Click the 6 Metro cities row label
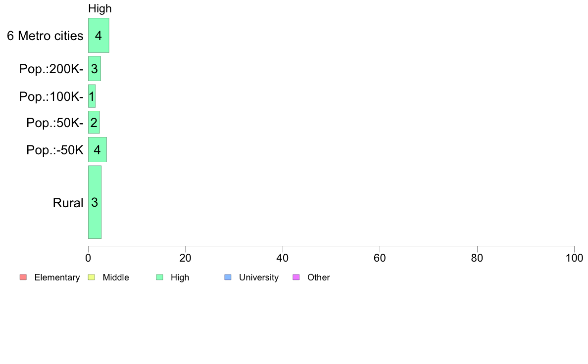 point(45,36)
